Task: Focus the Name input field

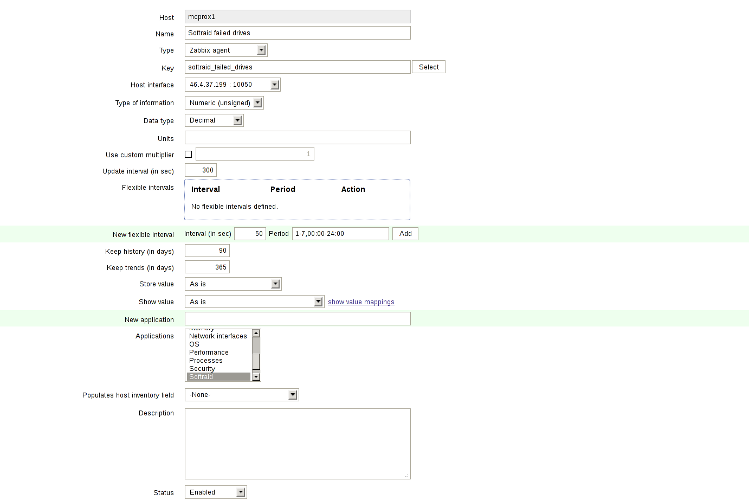Action: click(x=298, y=32)
